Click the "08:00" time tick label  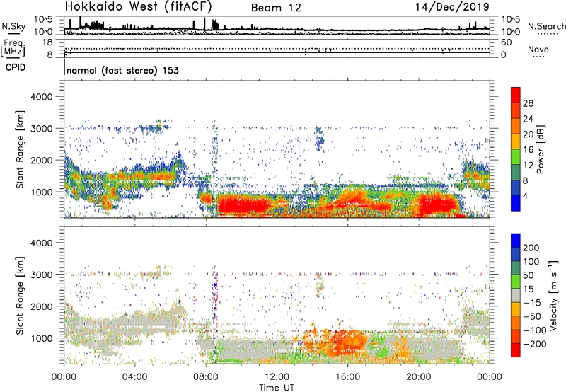pyautogui.click(x=205, y=377)
